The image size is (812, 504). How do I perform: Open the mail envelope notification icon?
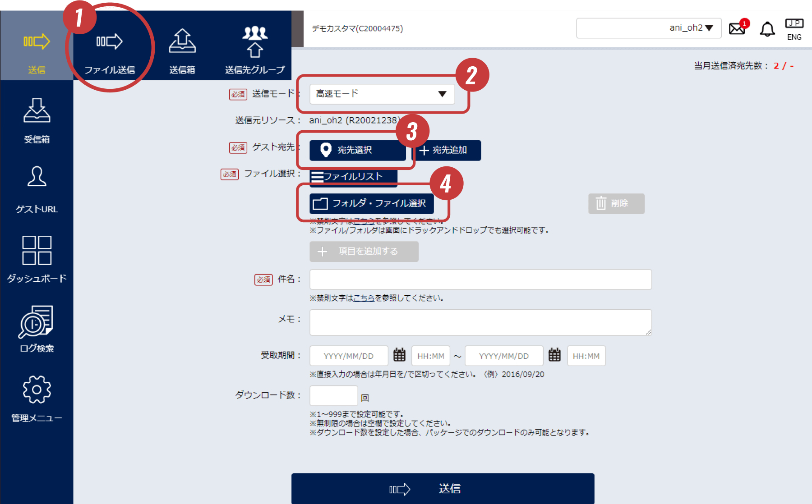(738, 28)
